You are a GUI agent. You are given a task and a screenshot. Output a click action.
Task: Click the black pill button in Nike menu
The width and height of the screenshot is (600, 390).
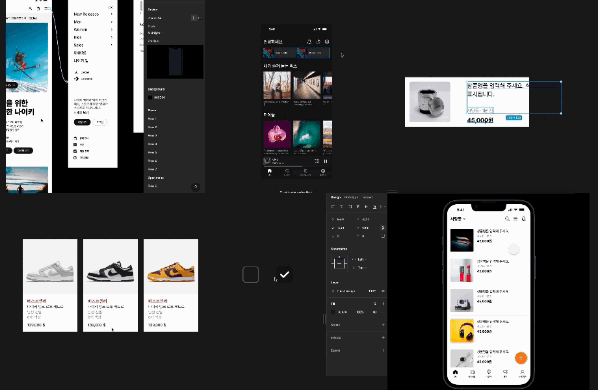[x=82, y=122]
